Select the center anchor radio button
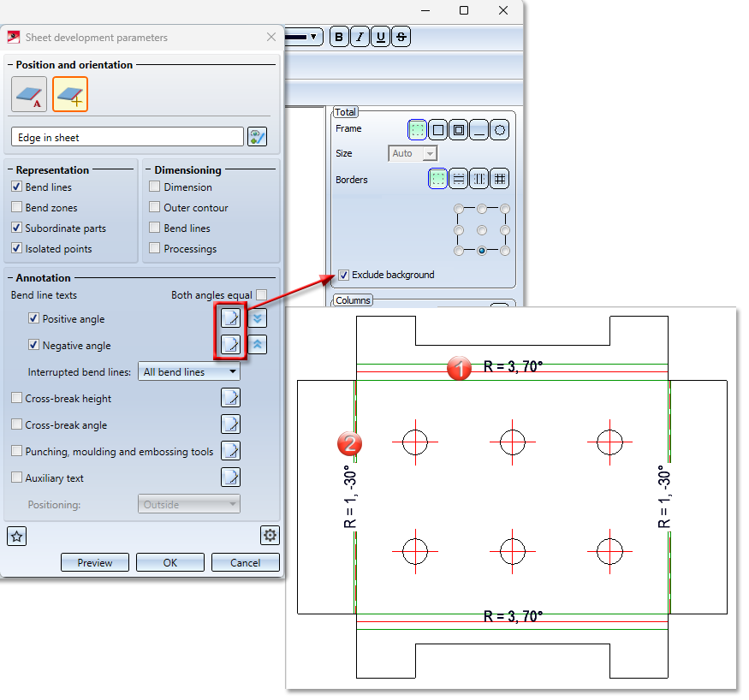Image resolution: width=749 pixels, height=700 pixels. (x=482, y=230)
